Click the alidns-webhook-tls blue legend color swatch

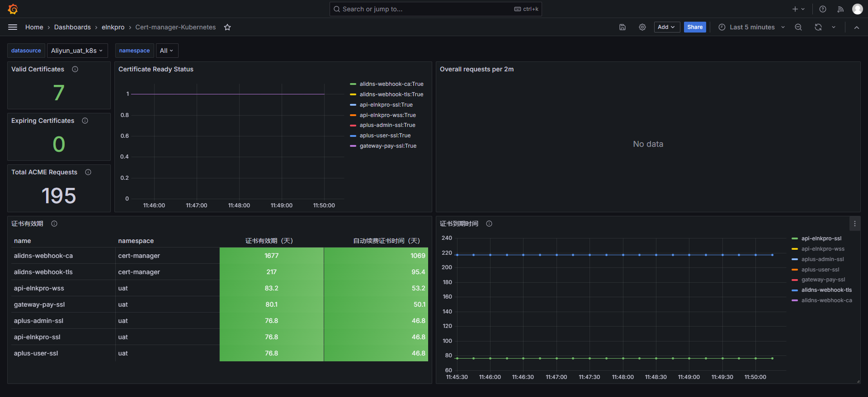[795, 290]
